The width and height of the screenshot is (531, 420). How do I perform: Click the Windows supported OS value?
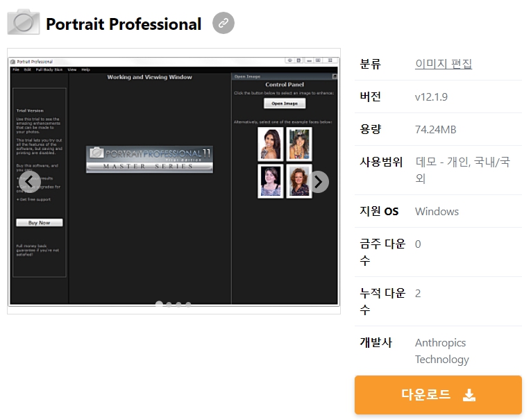tap(437, 212)
